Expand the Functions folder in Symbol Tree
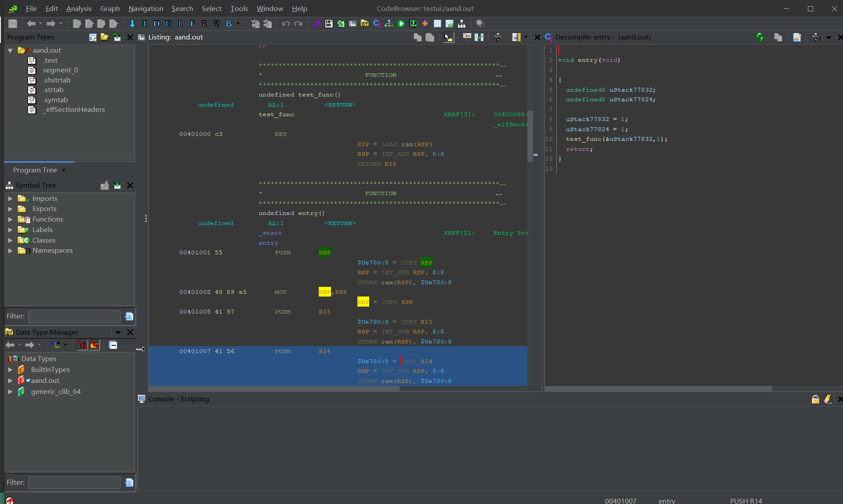The height and width of the screenshot is (504, 843). pyautogui.click(x=10, y=219)
